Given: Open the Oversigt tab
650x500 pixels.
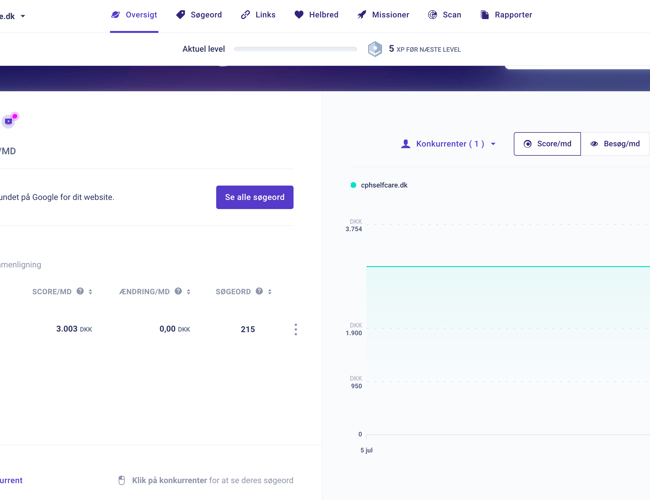Looking at the screenshot, I should [x=134, y=15].
